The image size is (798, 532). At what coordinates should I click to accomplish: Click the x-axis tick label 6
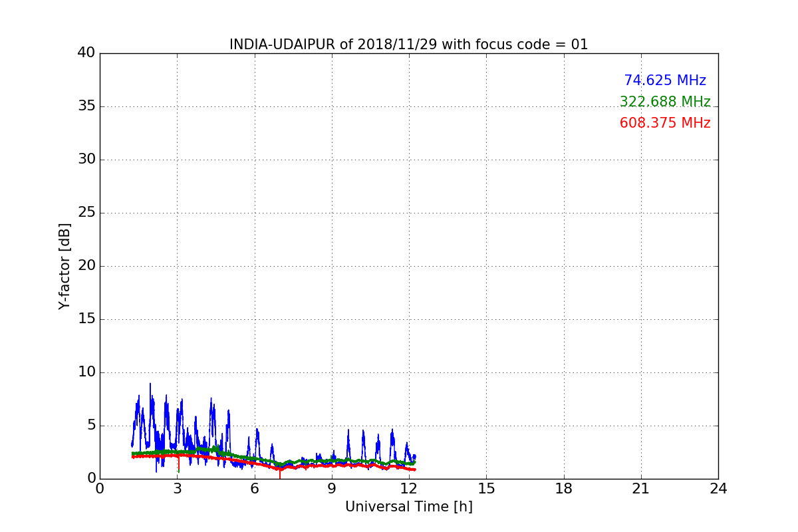point(255,489)
